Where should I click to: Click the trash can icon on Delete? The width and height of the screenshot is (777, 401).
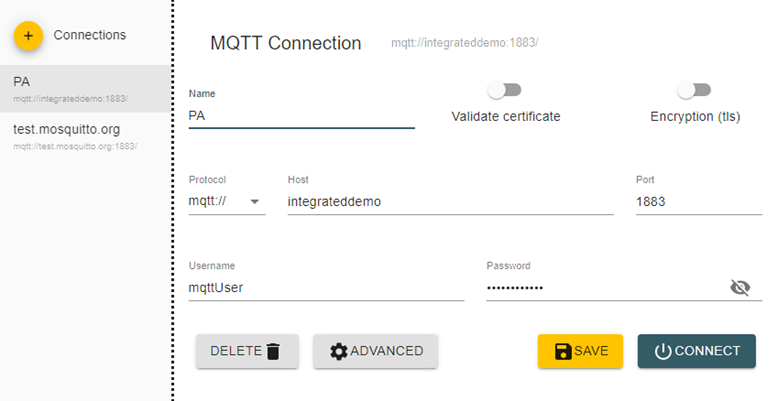pyautogui.click(x=273, y=351)
